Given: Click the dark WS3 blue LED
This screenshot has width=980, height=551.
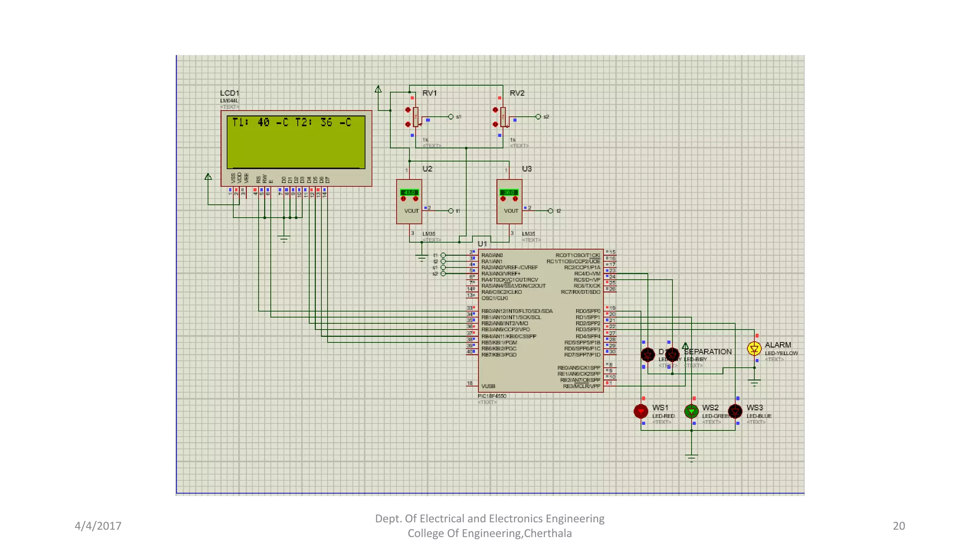Looking at the screenshot, I should click(x=735, y=411).
